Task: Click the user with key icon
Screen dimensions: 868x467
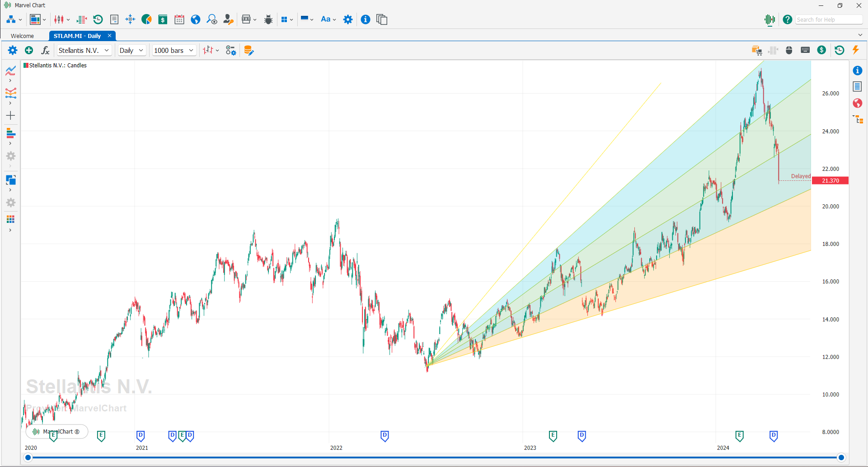Action: pos(229,19)
